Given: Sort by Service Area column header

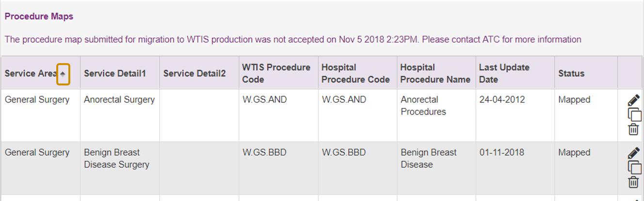Looking at the screenshot, I should coord(31,74).
